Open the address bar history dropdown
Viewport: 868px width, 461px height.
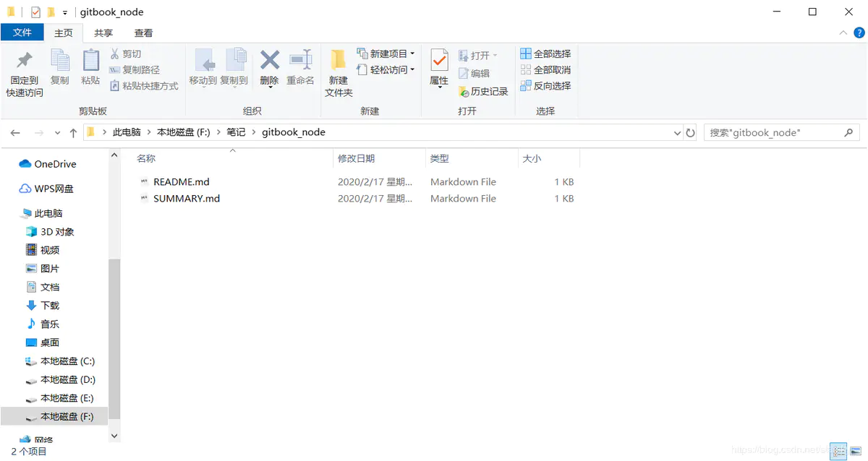coord(677,133)
